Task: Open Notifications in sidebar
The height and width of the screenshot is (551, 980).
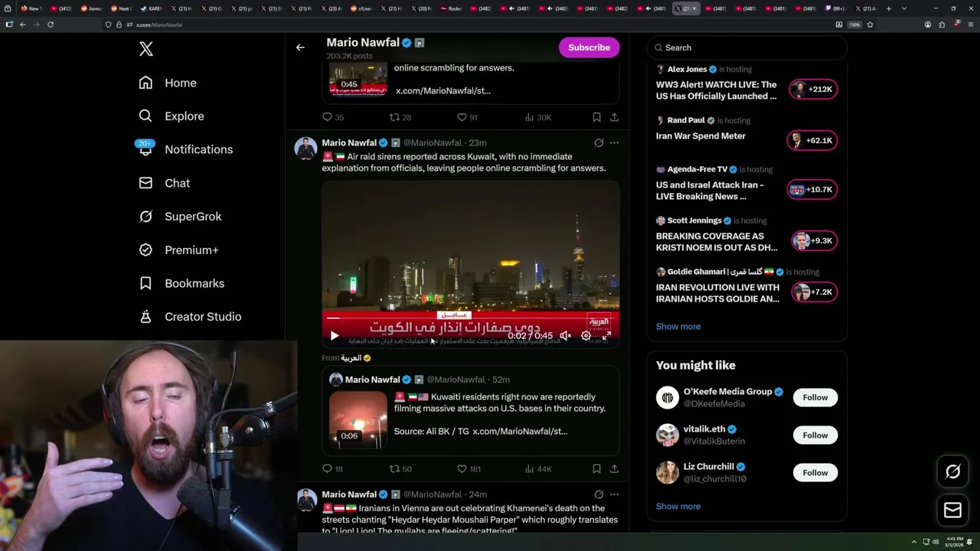Action: pos(185,149)
